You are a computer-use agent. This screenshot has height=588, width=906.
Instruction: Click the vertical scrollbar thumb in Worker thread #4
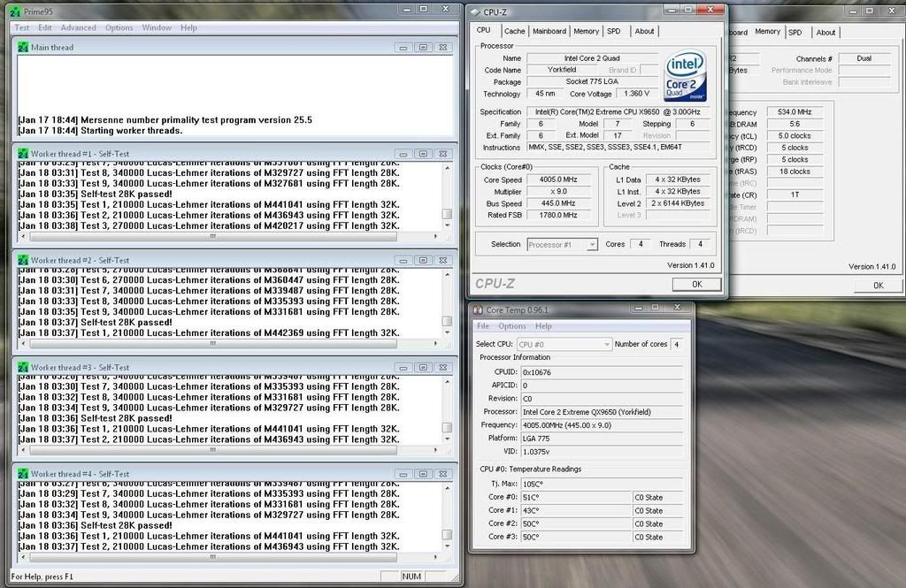coord(447,535)
